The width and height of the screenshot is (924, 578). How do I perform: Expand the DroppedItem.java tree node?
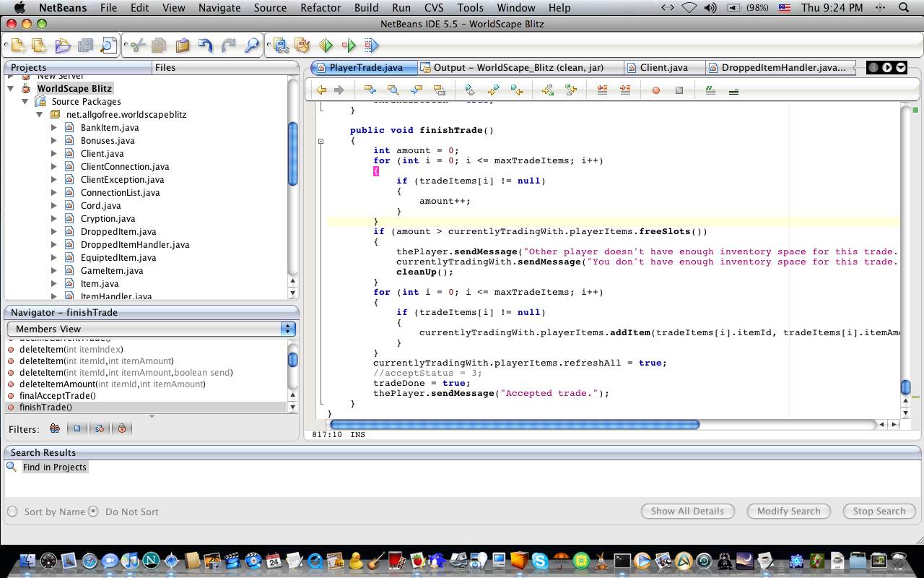[54, 231]
